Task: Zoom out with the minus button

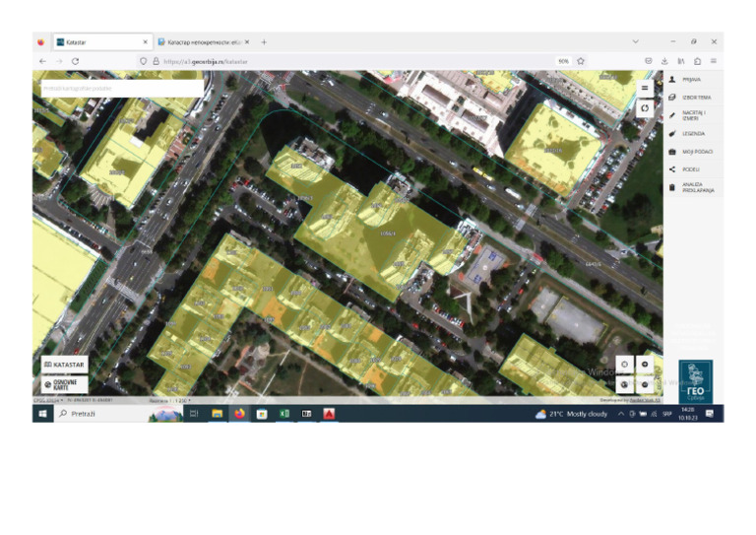Action: (x=645, y=384)
